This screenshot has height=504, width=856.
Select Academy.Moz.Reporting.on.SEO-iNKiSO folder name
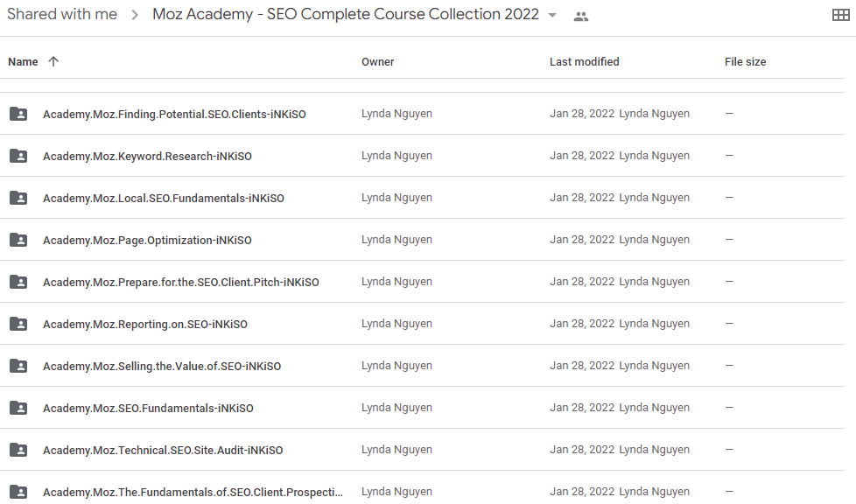[145, 325]
